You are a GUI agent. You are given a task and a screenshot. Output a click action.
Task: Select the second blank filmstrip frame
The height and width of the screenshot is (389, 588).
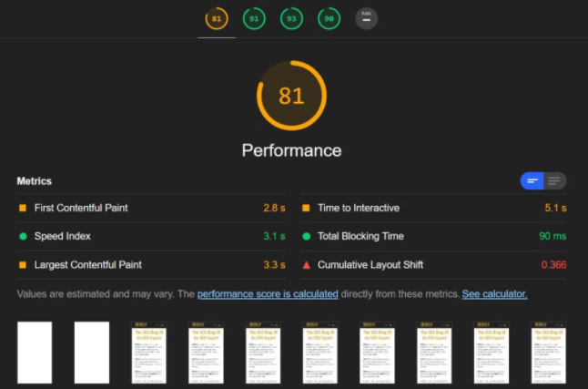click(x=92, y=353)
